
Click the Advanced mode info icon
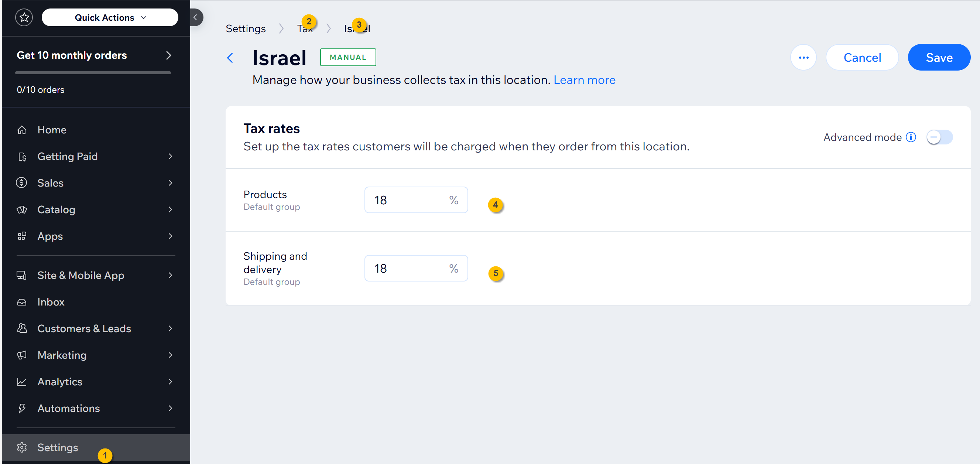[910, 137]
